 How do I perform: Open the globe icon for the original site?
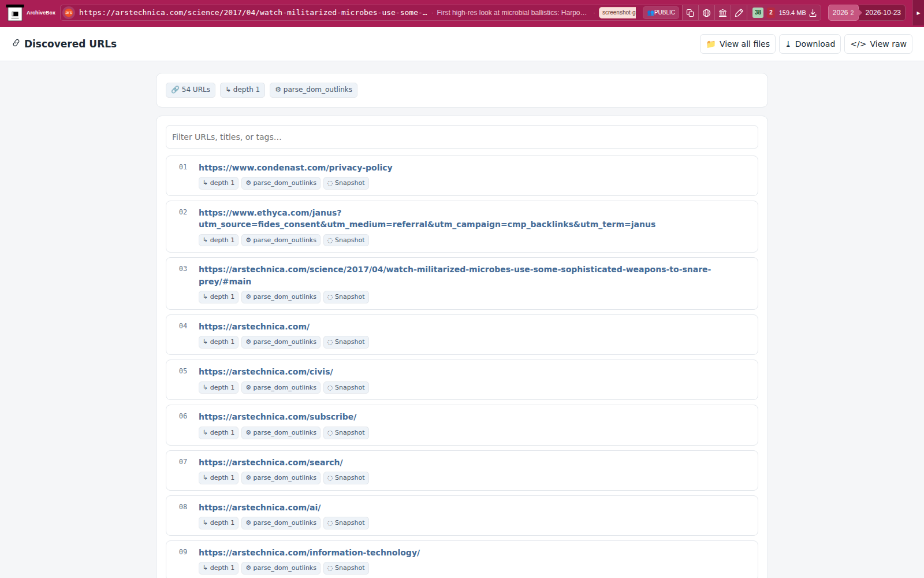pos(706,13)
